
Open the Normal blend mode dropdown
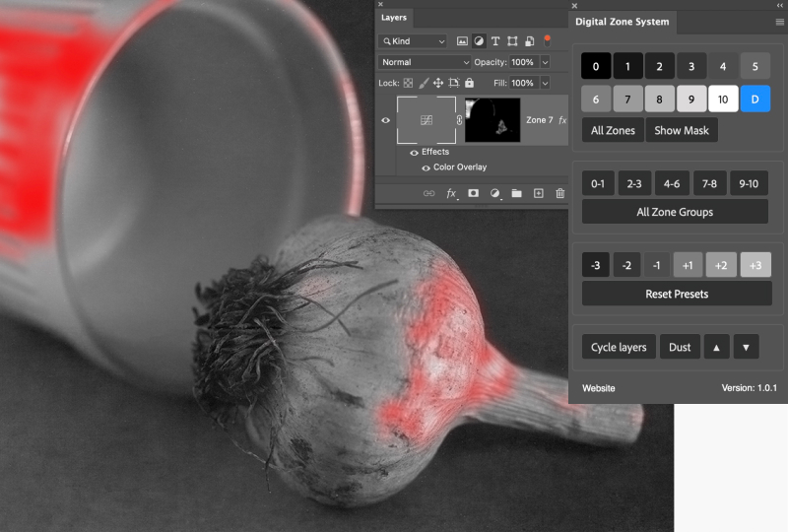tap(426, 62)
